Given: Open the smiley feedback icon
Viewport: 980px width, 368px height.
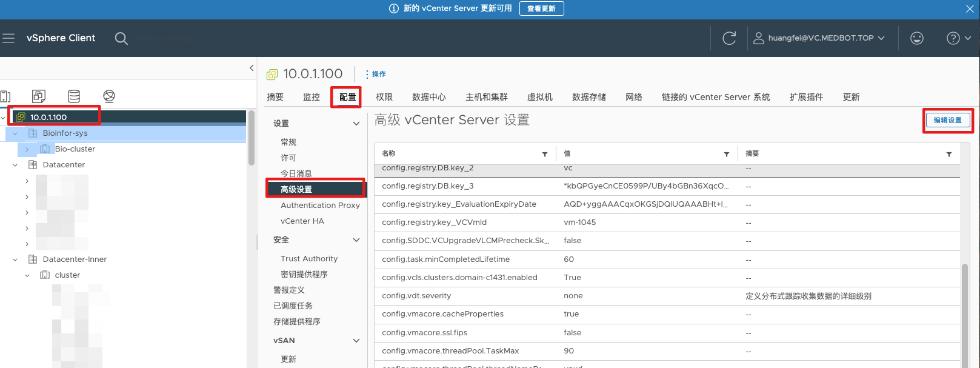Looking at the screenshot, I should [x=917, y=38].
